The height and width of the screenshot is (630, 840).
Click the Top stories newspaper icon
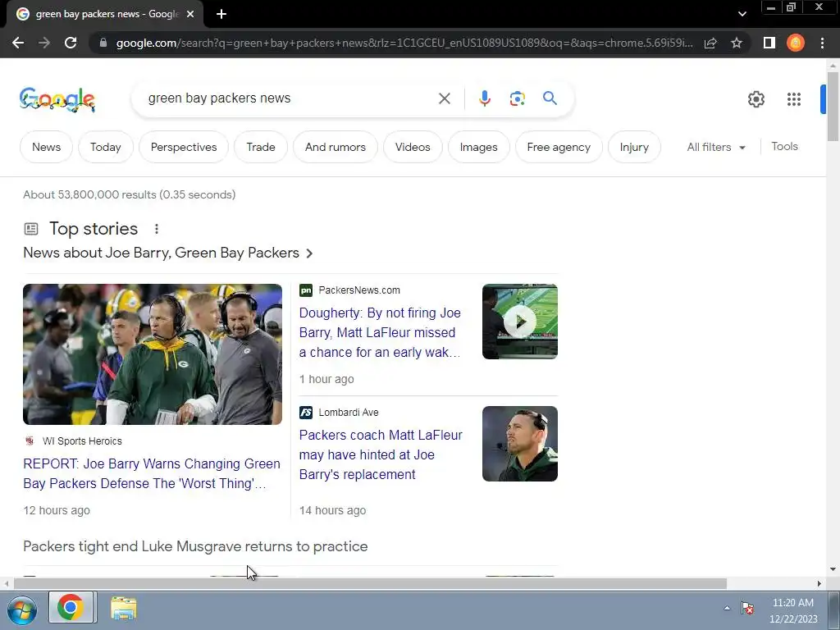[31, 229]
